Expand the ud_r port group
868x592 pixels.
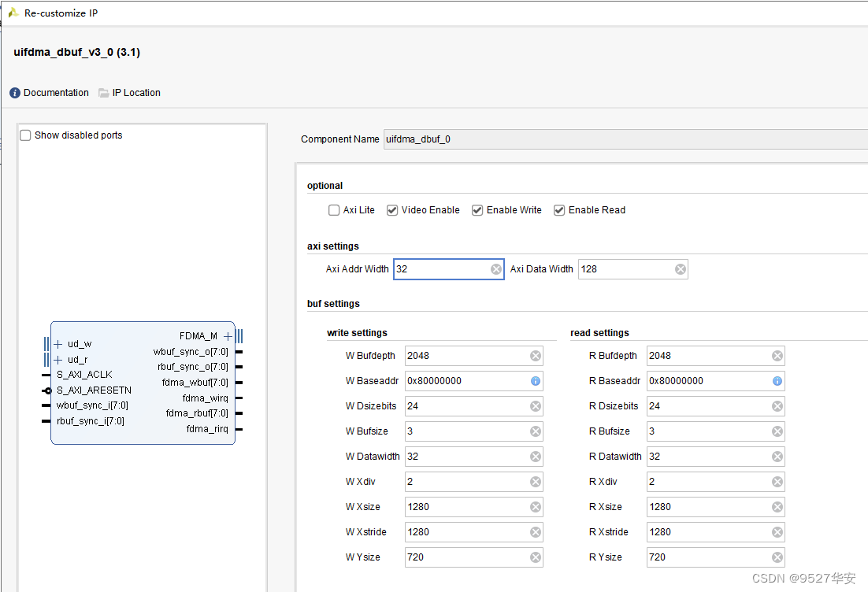coord(58,360)
